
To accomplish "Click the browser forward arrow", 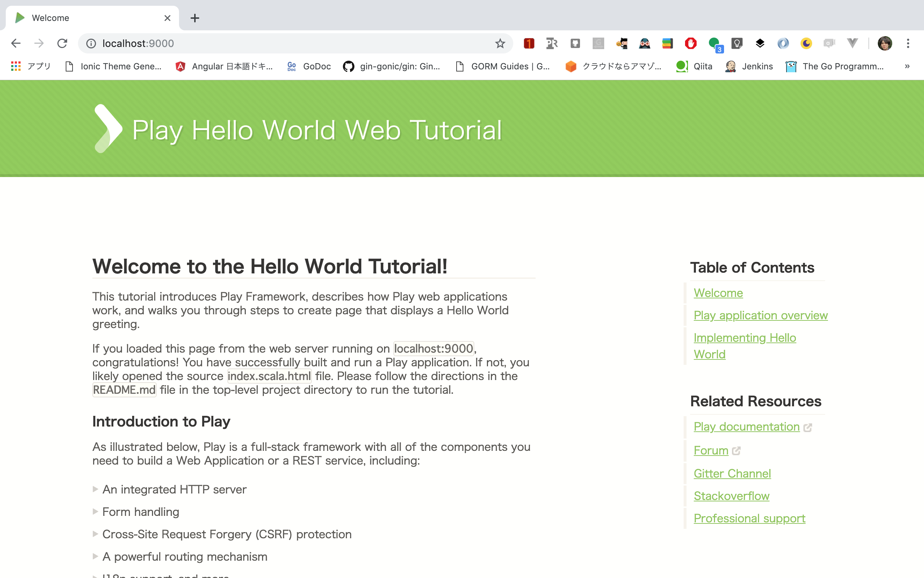I will coord(39,43).
